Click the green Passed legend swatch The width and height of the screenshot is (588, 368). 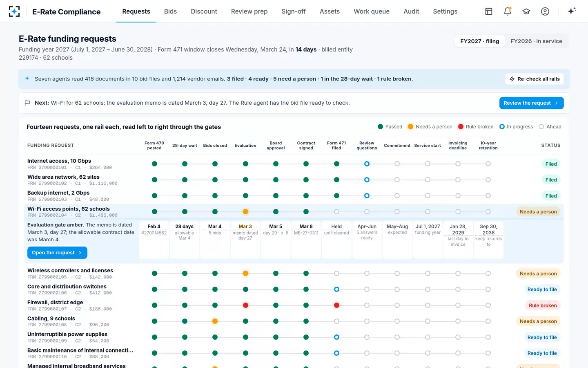coord(381,127)
